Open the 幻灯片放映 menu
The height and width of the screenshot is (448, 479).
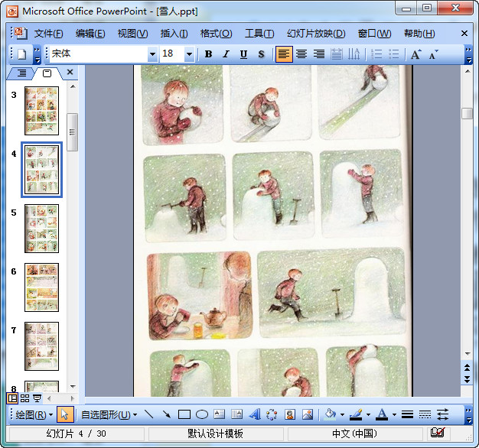tap(315, 34)
